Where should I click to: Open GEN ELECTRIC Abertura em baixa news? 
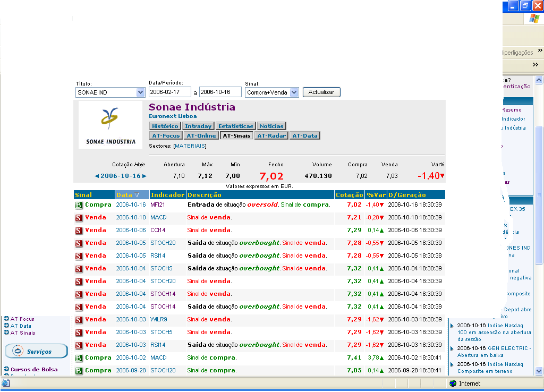coord(494,352)
